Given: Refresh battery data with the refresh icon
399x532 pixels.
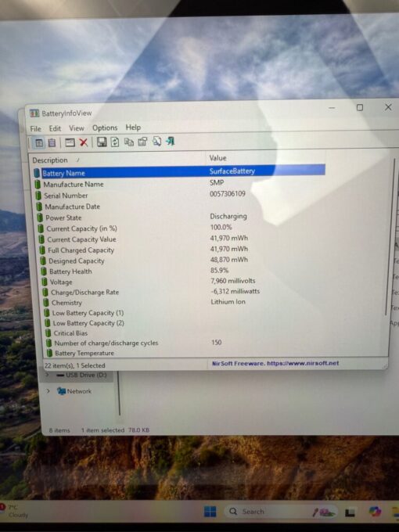Looking at the screenshot, I should tap(115, 142).
